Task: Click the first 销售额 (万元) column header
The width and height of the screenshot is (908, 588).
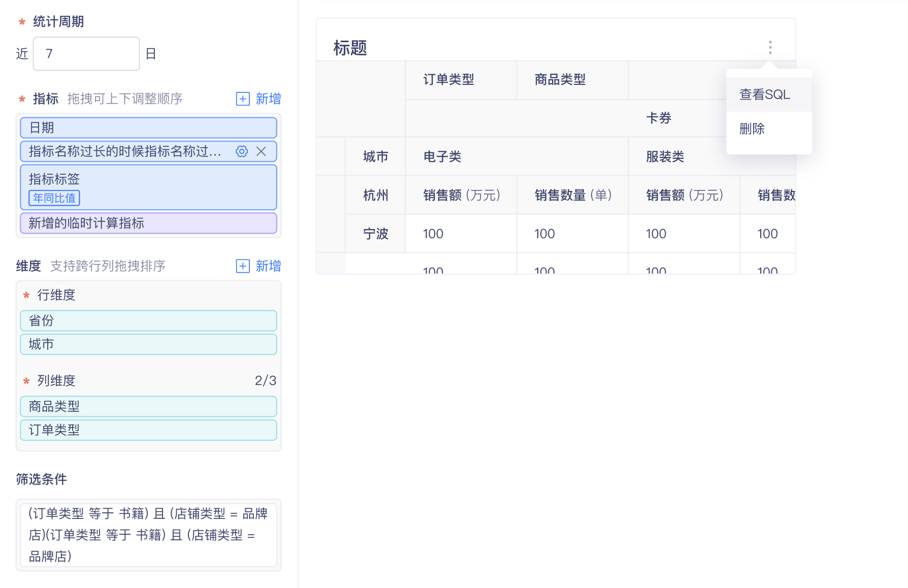Action: (x=461, y=195)
